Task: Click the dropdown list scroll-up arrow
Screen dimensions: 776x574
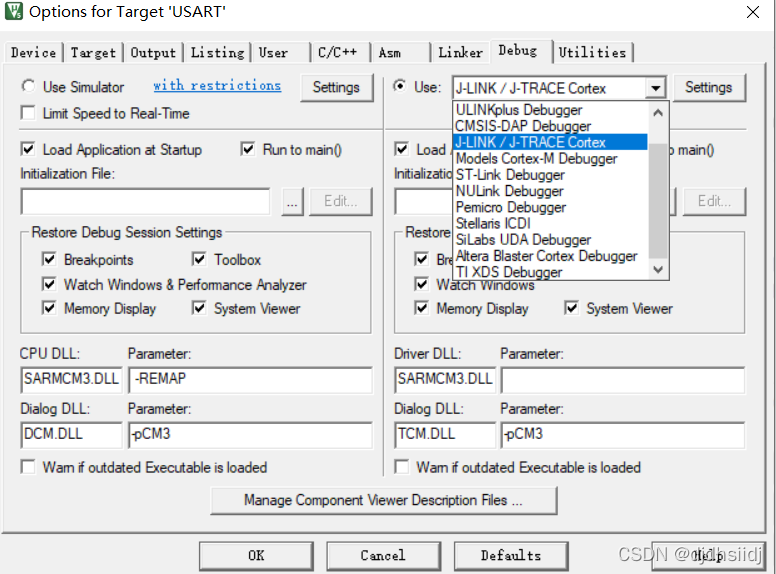Action: [x=658, y=113]
